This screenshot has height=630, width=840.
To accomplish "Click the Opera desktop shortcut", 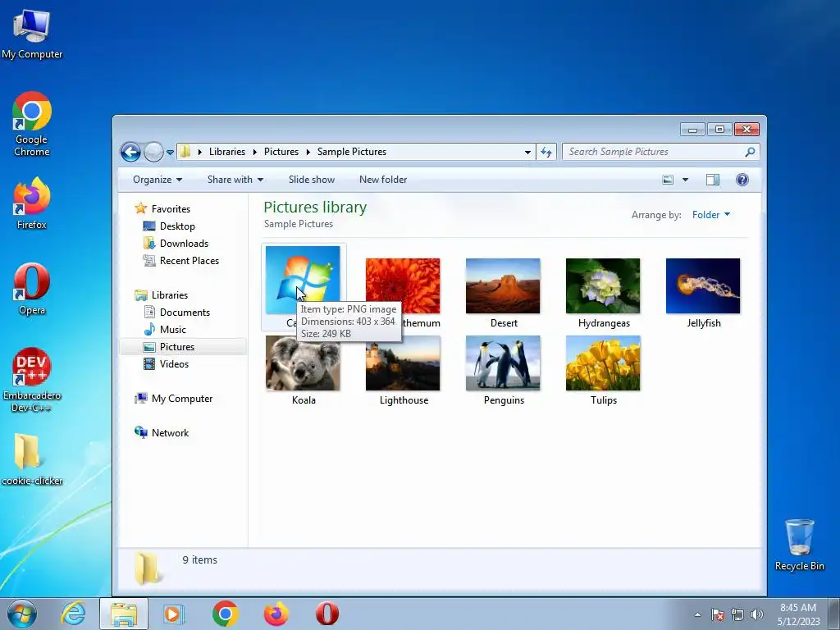I will point(32,290).
